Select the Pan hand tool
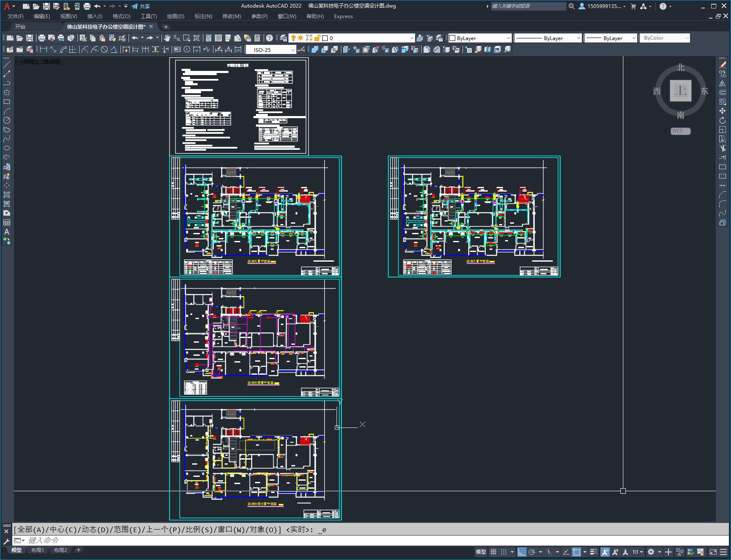Screen dimensions: 731x560 pos(167,38)
